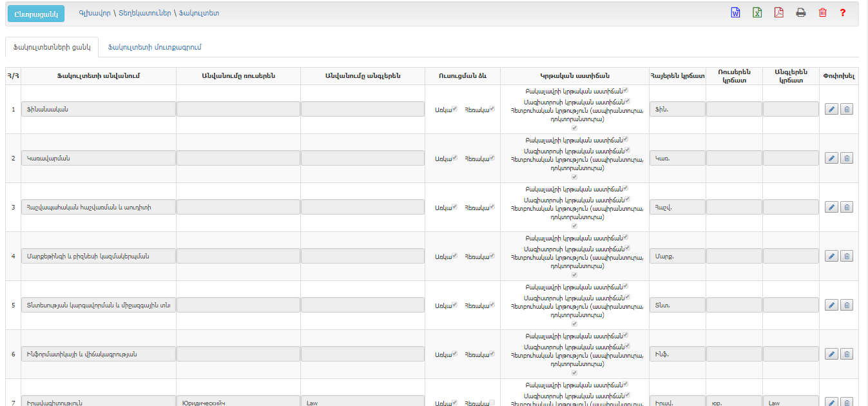Viewport: 868px width, 406px height.
Task: Export the faculty list as PDF
Action: (779, 13)
